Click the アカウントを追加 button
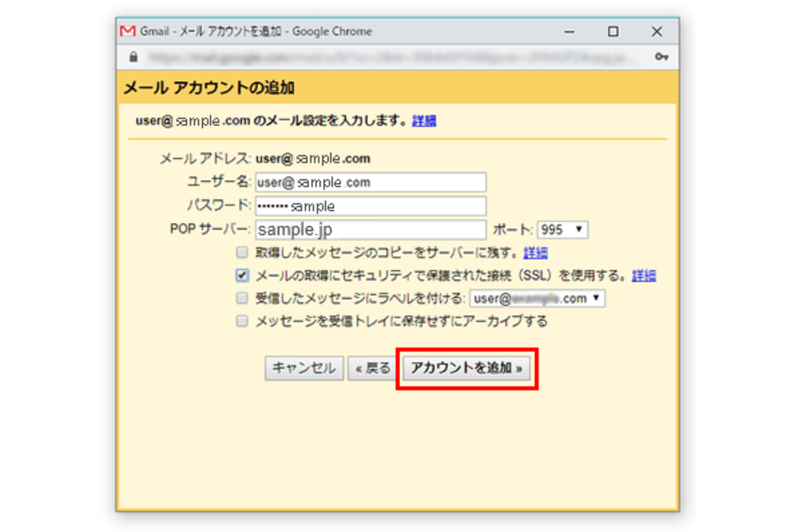 tap(466, 368)
